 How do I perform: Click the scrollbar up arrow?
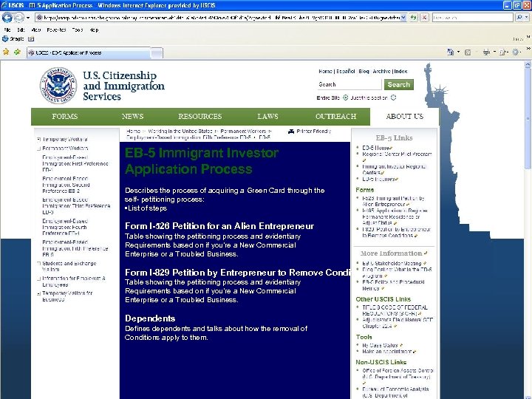tap(528, 64)
